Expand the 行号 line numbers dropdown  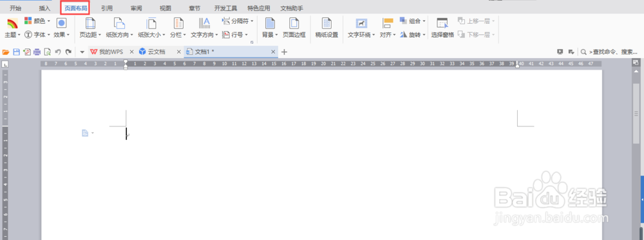pyautogui.click(x=235, y=35)
